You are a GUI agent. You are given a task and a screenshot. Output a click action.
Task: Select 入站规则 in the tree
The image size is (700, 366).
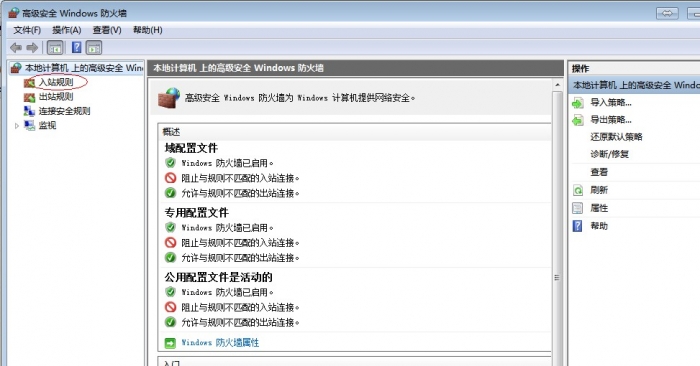[56, 82]
